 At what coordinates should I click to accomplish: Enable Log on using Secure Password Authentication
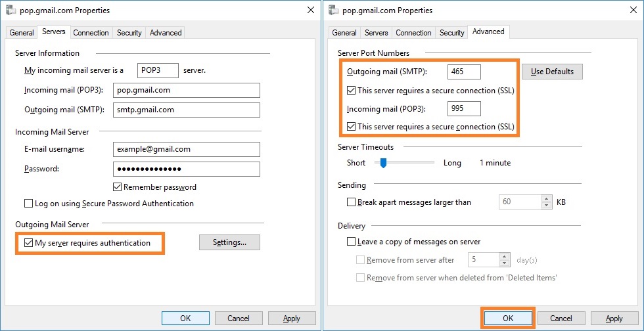(x=28, y=204)
